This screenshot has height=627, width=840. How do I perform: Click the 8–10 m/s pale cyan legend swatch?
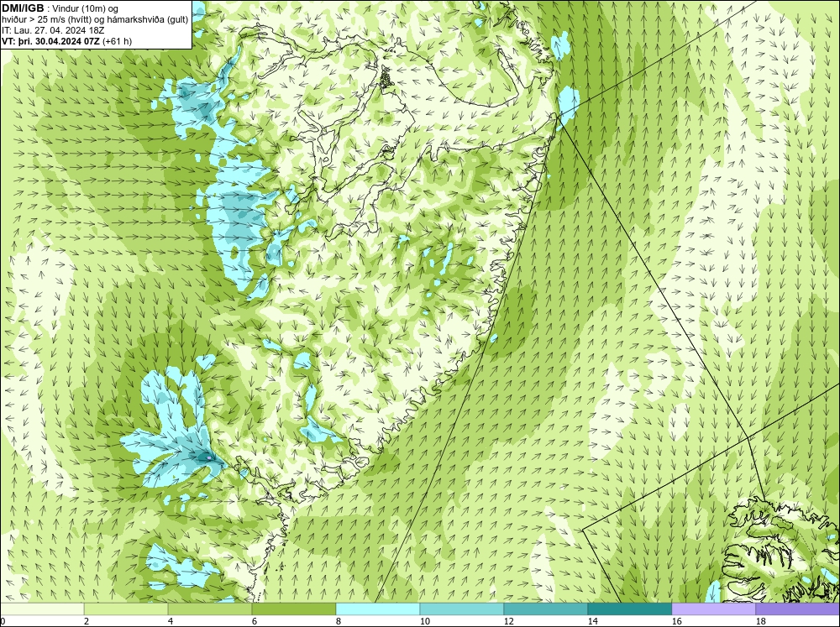(378, 609)
